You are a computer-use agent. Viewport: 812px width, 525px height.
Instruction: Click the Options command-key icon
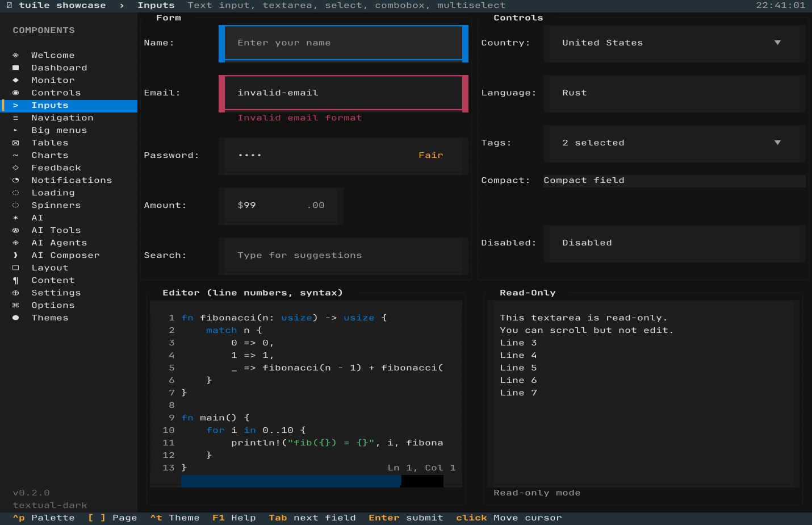(x=15, y=305)
